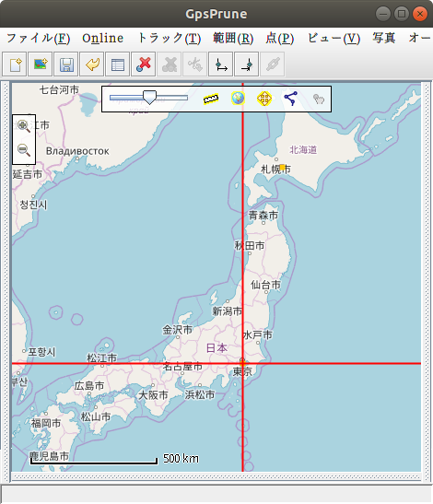Close the GpsPrune window
The image size is (433, 504).
point(420,14)
